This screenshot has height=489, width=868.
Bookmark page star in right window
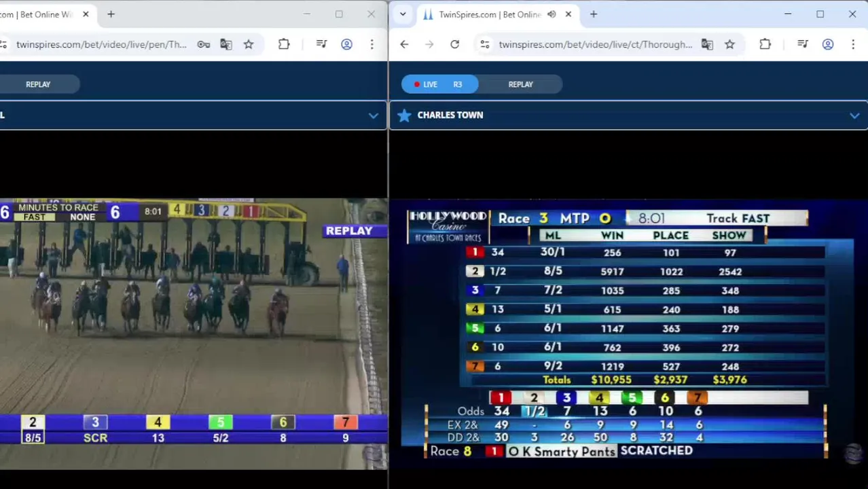click(729, 44)
